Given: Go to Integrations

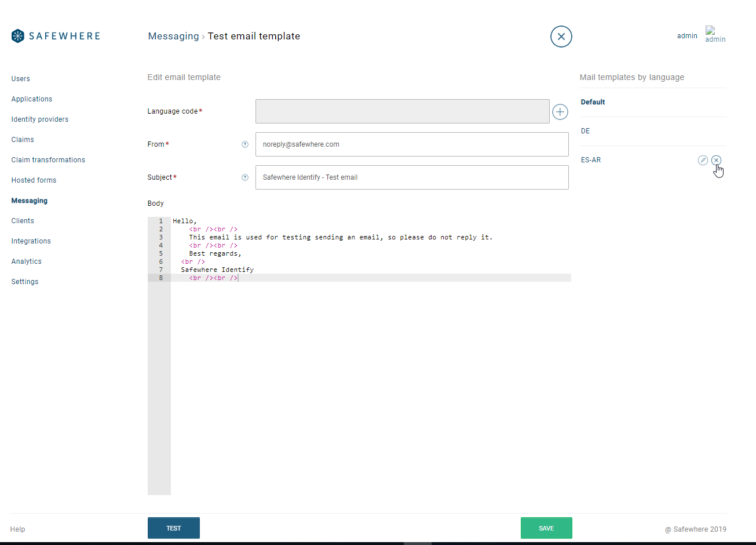Looking at the screenshot, I should coord(31,241).
